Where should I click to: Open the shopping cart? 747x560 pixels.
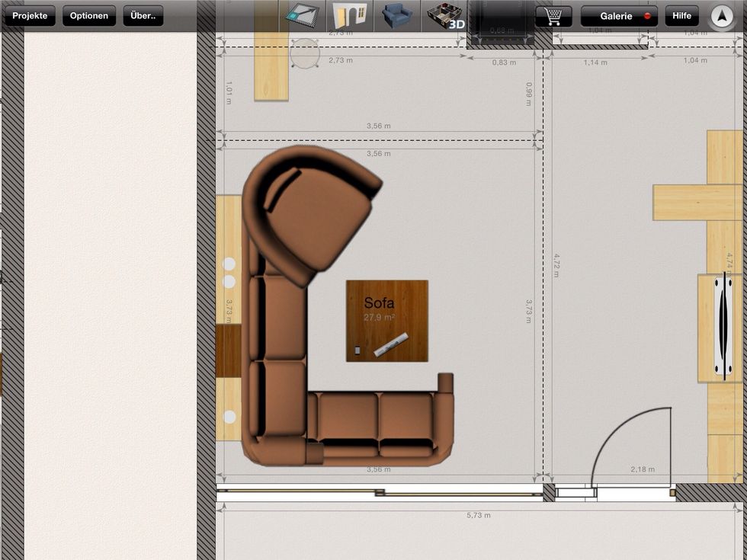553,16
